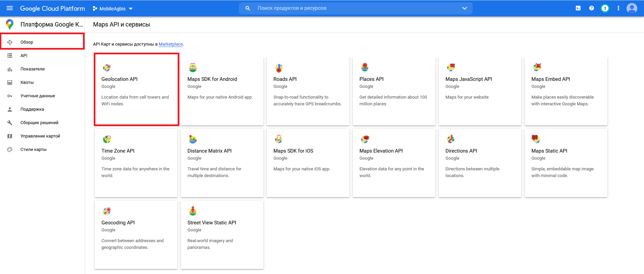Open Maps Elevation API card title
Viewport: 644px width, 274px height.
381,151
